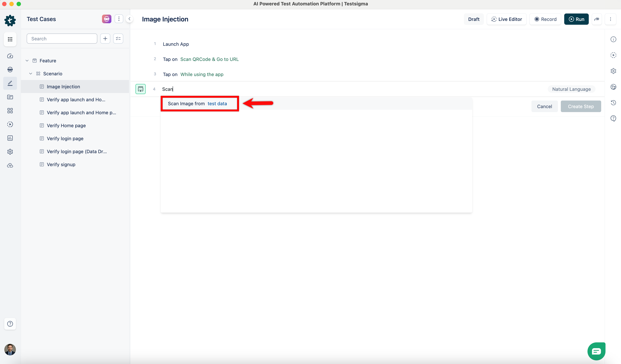Click the step type icon beside step 4
621x364 pixels.
140,89
